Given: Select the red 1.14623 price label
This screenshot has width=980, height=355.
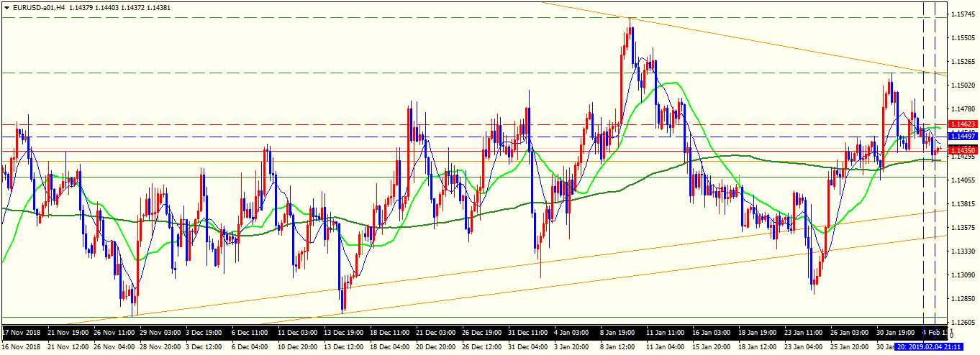Looking at the screenshot, I should coord(962,124).
